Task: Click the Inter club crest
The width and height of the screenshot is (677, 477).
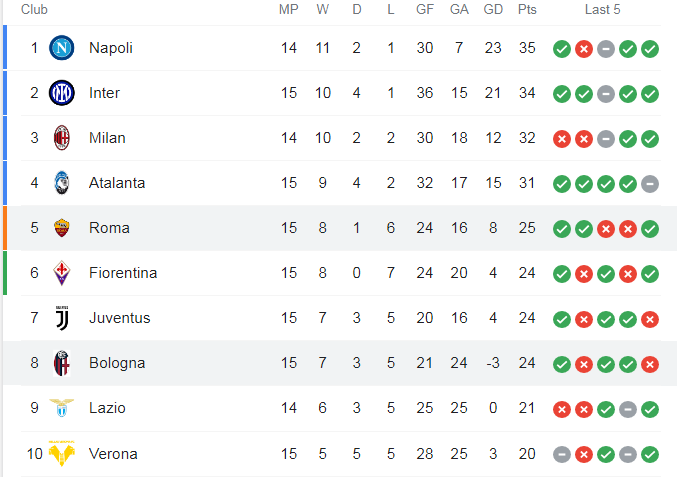Action: 62,93
